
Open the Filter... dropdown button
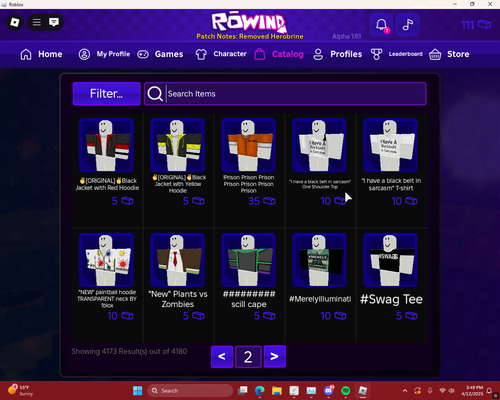107,94
